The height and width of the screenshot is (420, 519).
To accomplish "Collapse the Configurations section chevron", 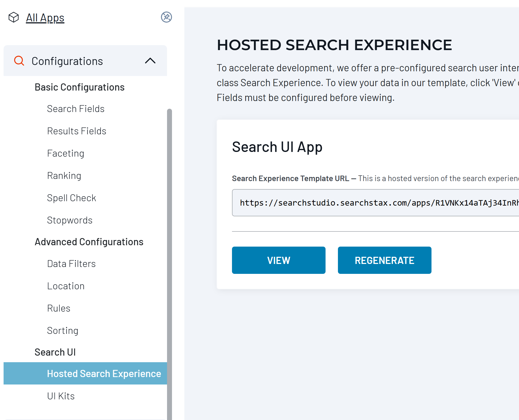I will (x=150, y=61).
